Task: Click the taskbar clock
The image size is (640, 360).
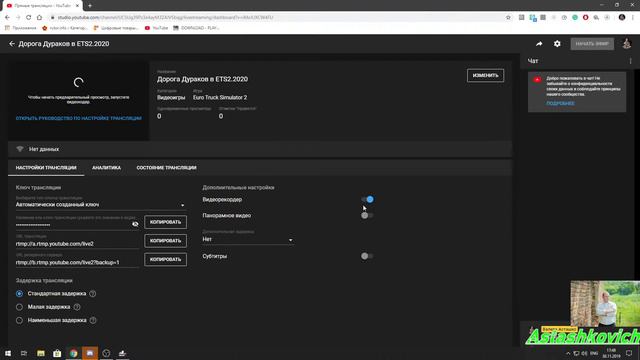Action: (611, 353)
